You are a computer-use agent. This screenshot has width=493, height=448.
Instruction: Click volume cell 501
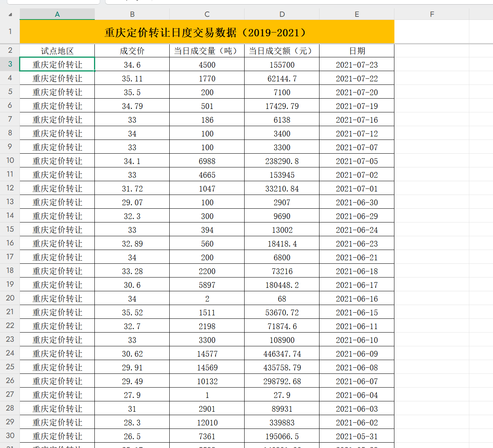click(x=207, y=106)
